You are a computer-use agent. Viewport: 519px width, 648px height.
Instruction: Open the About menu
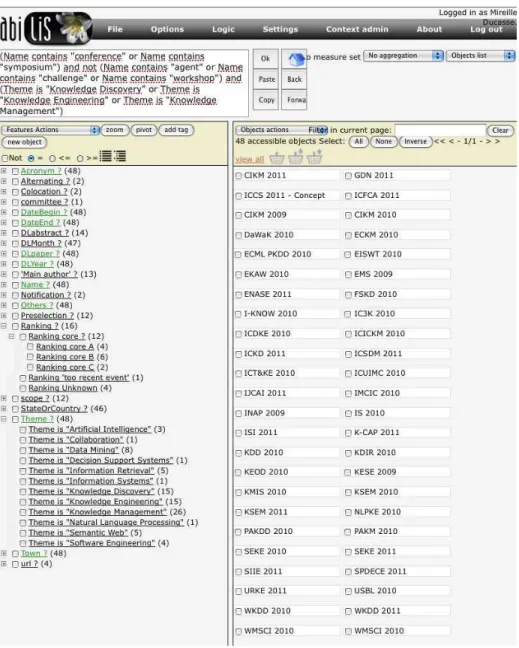coord(429,29)
